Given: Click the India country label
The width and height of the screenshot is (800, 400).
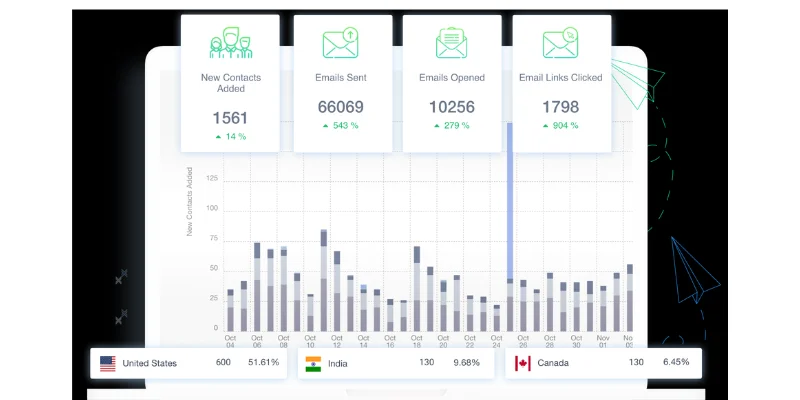Looking at the screenshot, I should tap(337, 364).
